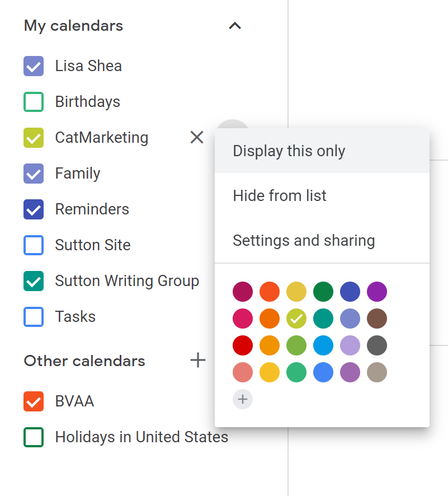
Task: Add other calendars with the plus icon
Action: point(198,361)
